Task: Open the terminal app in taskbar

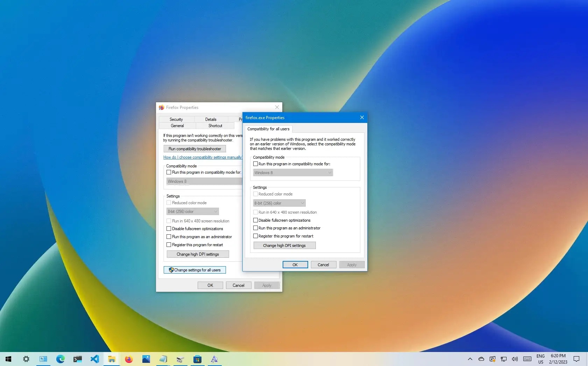Action: [78, 359]
